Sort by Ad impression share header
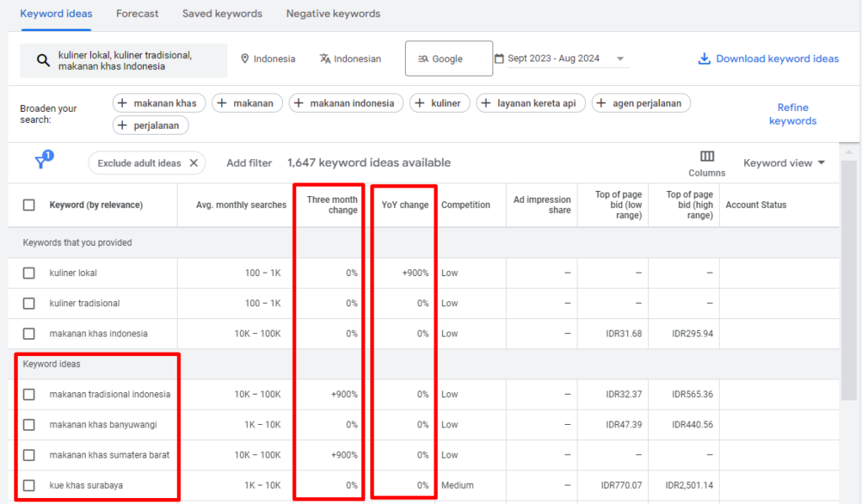This screenshot has height=504, width=862. click(x=542, y=205)
